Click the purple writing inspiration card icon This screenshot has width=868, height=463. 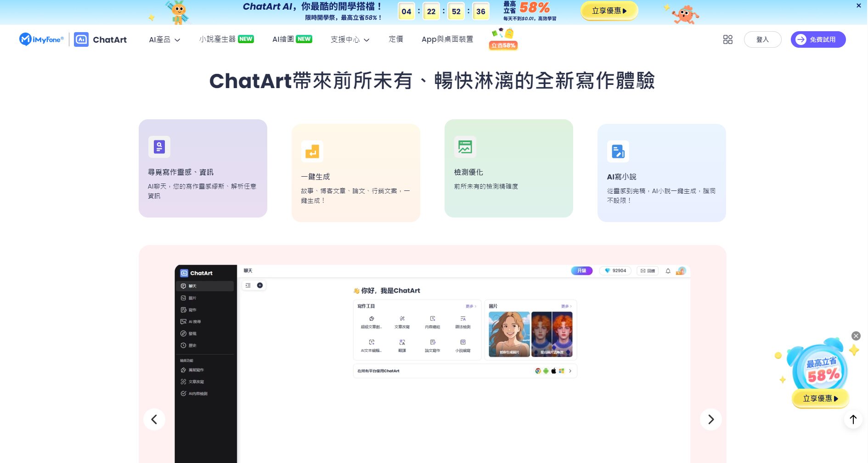pyautogui.click(x=159, y=147)
